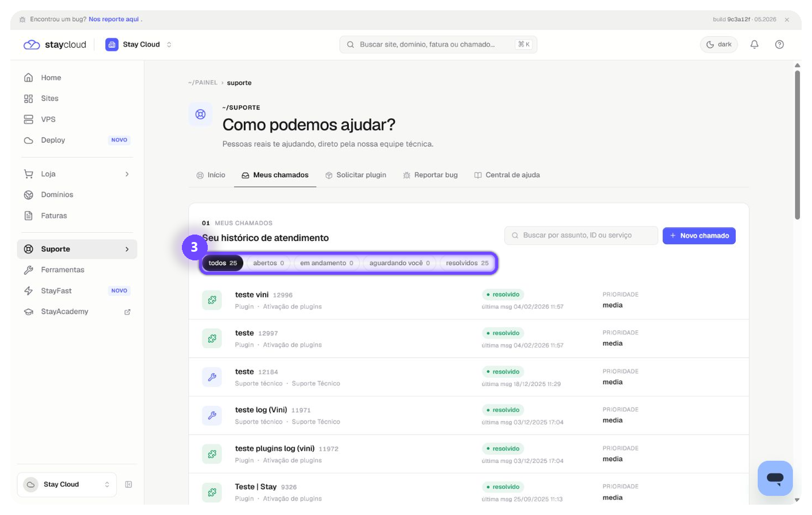Filter tickets by resolvidos
Image resolution: width=812 pixels, height=515 pixels.
tap(467, 263)
